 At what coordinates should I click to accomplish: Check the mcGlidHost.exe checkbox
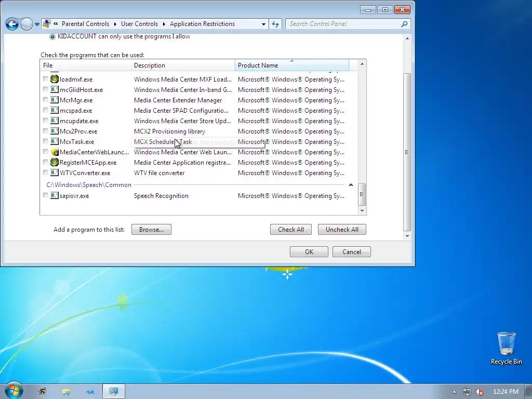coord(46,89)
